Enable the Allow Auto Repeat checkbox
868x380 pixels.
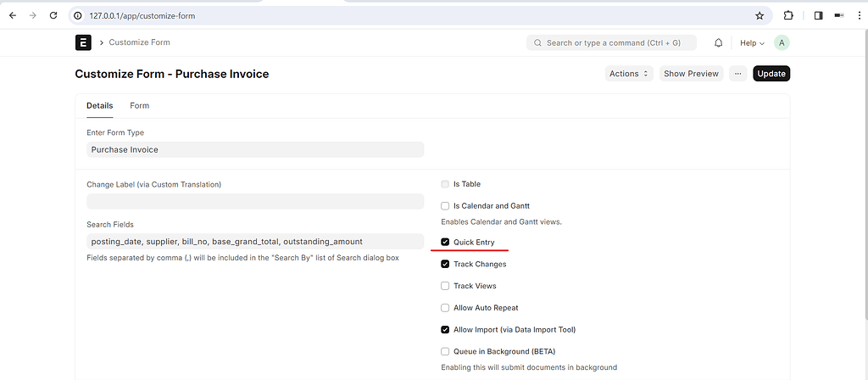[x=445, y=308]
